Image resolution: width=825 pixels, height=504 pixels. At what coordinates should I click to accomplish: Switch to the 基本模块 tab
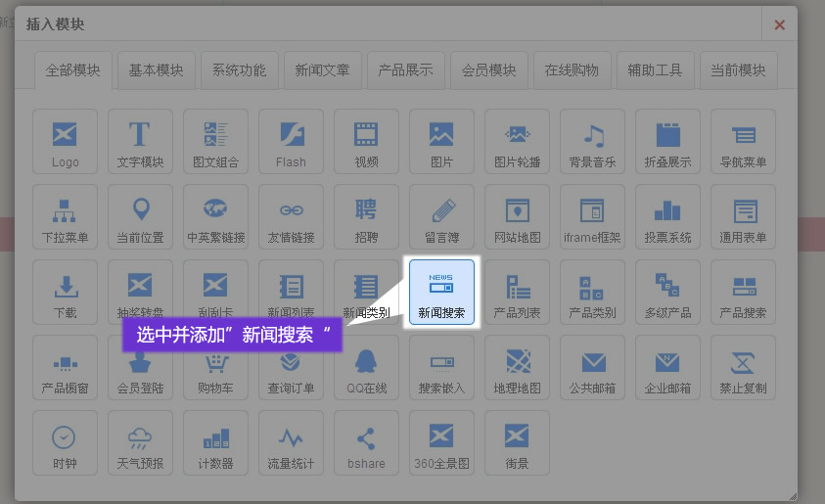point(156,70)
